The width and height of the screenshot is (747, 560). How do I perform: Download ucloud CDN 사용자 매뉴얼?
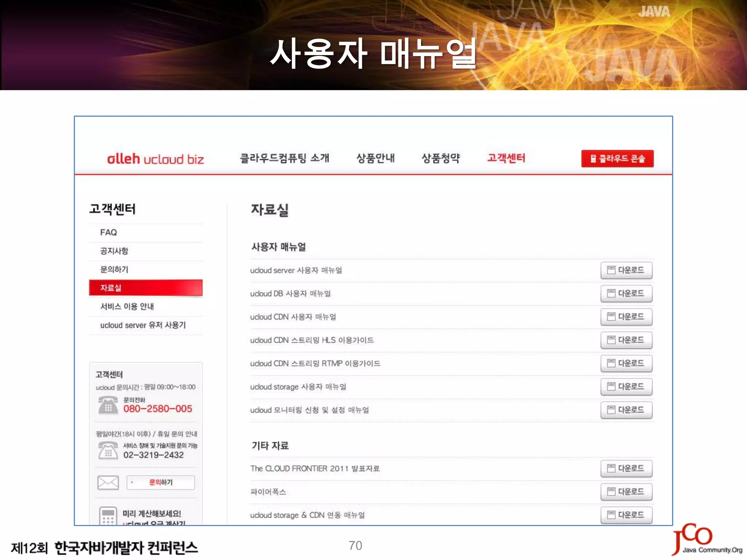626,317
